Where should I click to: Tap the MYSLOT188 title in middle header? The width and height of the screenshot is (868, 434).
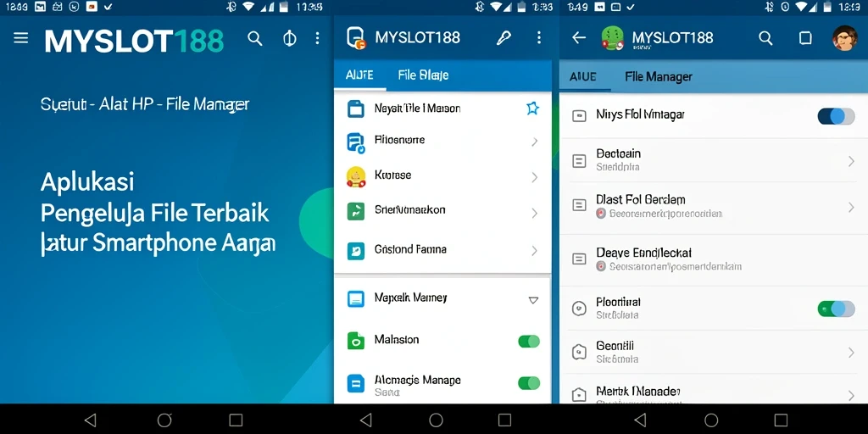coord(417,37)
